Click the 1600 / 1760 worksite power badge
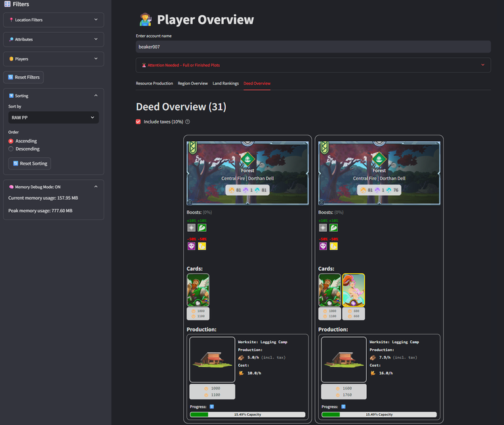 click(344, 391)
